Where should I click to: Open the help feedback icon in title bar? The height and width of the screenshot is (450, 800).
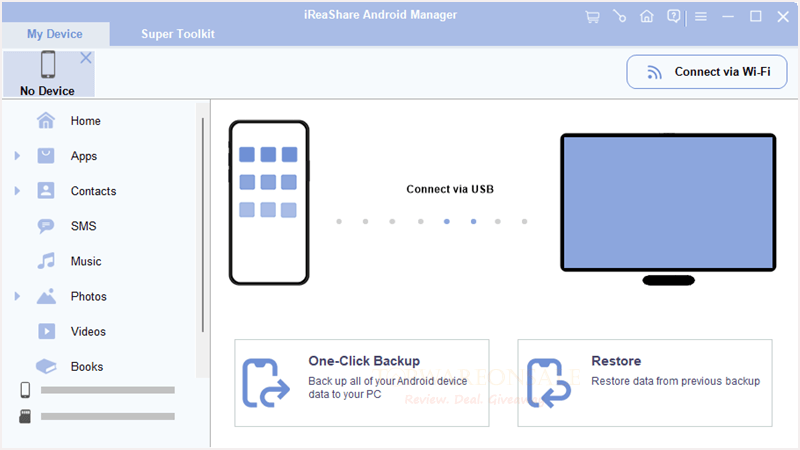[673, 17]
